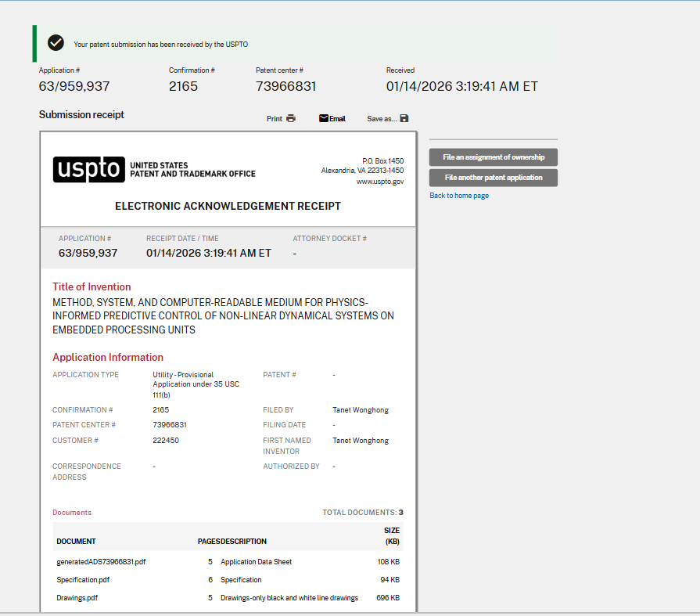Open the Specification.pdf document
This screenshot has height=616, width=700.
(x=81, y=579)
